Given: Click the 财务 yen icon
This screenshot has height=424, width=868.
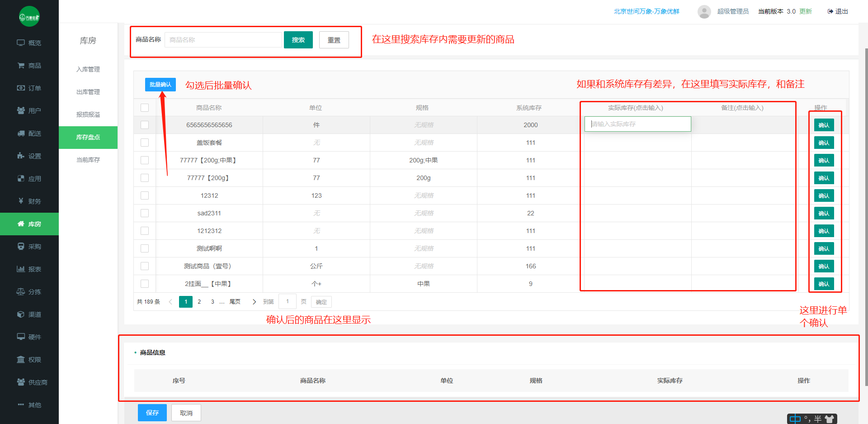Looking at the screenshot, I should coord(21,201).
